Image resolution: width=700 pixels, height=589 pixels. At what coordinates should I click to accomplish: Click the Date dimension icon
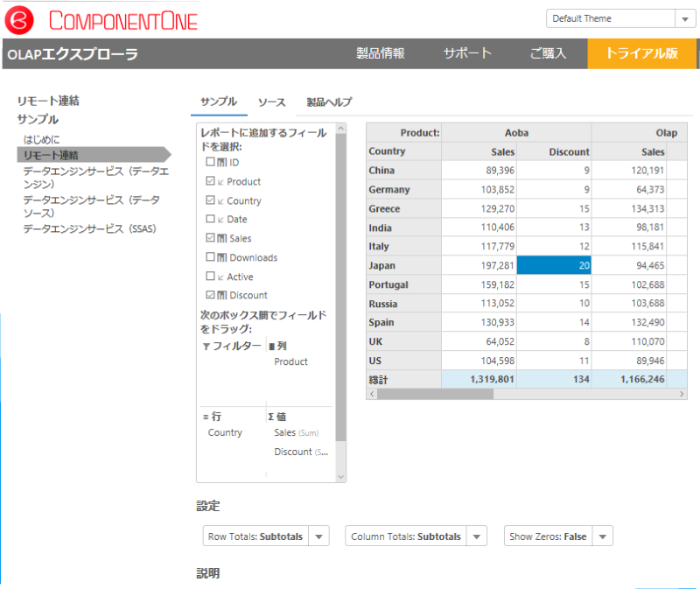click(220, 220)
